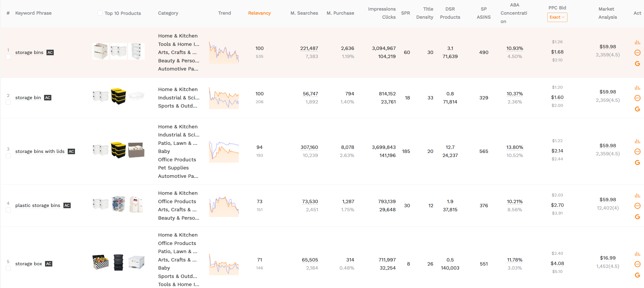644x288 pixels.
Task: Click the smiley icon for storage box row
Action: pyautogui.click(x=638, y=264)
